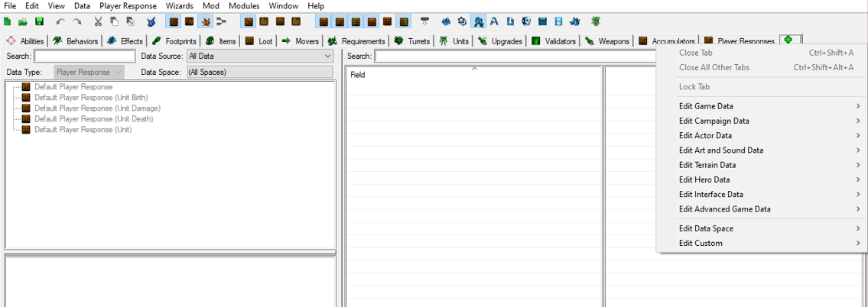
Task: Click the green plus new tab button
Action: 788,39
